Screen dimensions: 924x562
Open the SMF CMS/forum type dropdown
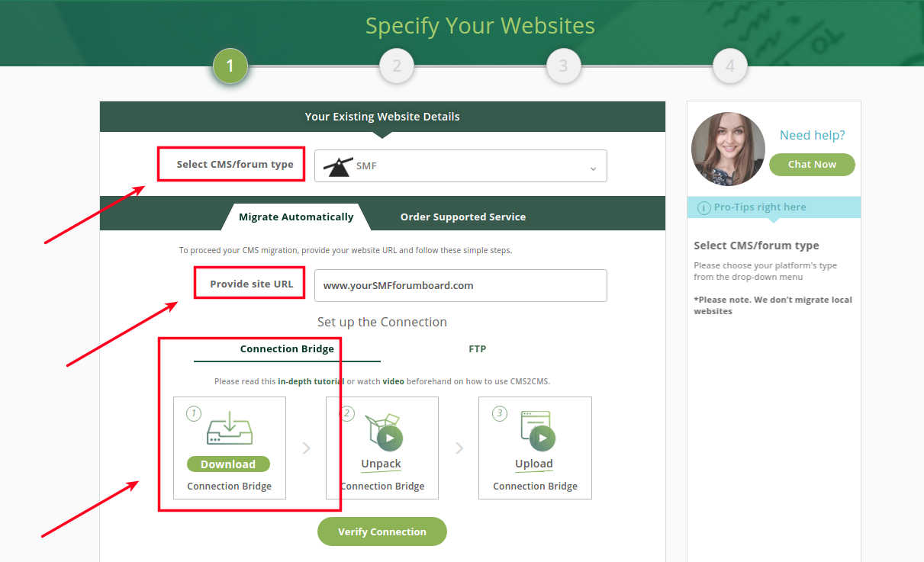click(460, 165)
